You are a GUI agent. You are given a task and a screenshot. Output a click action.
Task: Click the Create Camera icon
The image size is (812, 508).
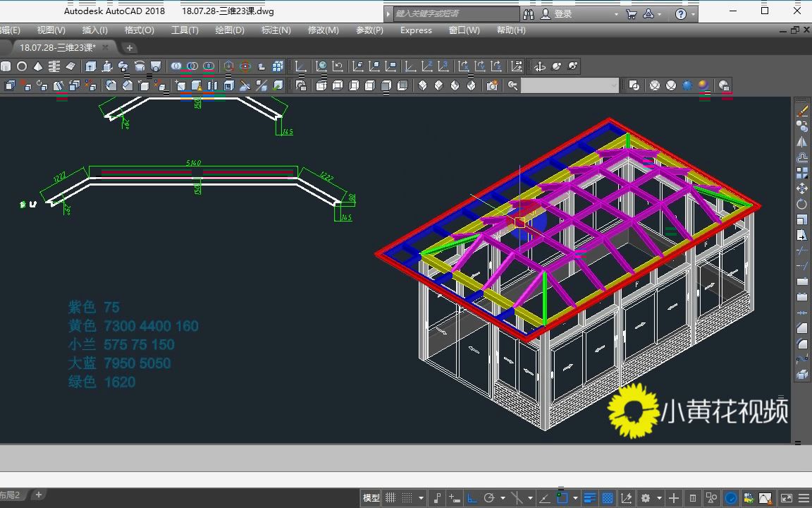click(x=492, y=85)
